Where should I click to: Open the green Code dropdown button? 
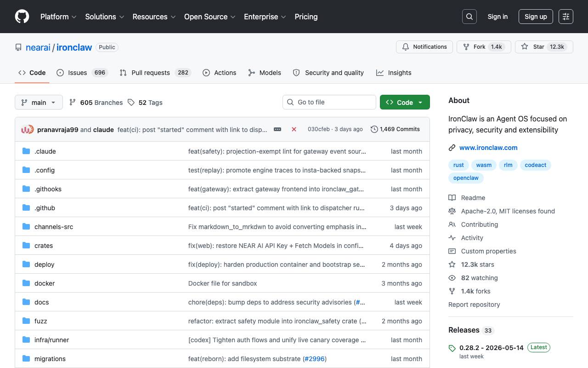pos(405,102)
